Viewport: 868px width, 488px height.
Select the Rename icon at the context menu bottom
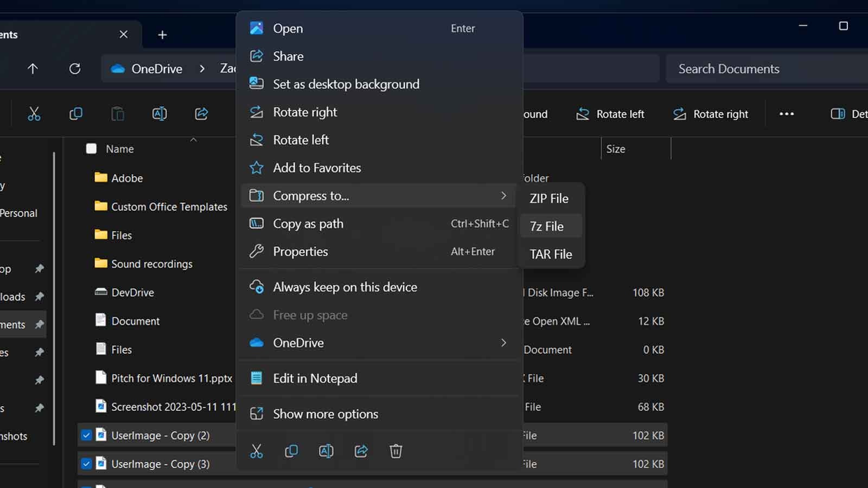326,451
